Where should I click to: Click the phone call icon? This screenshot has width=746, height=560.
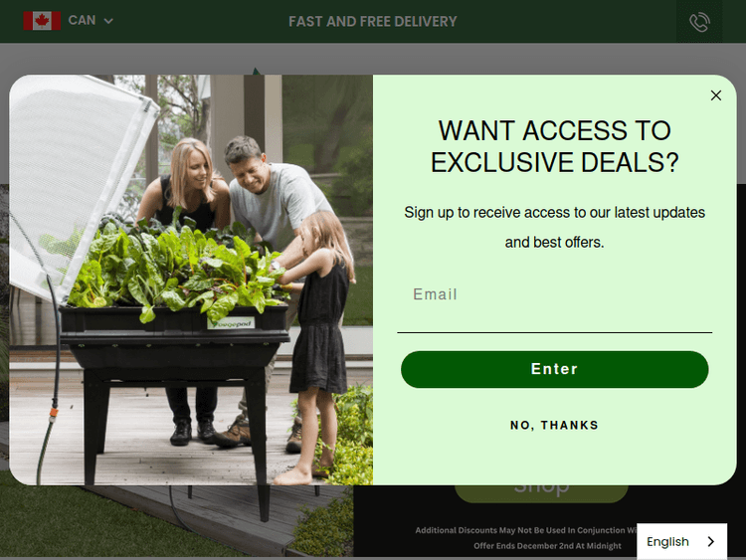click(699, 22)
